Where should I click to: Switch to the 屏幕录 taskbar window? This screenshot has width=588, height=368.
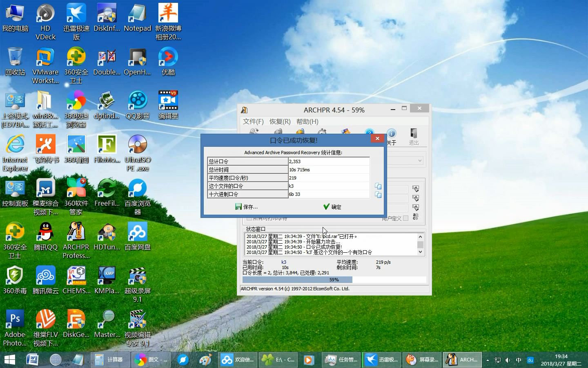421,360
